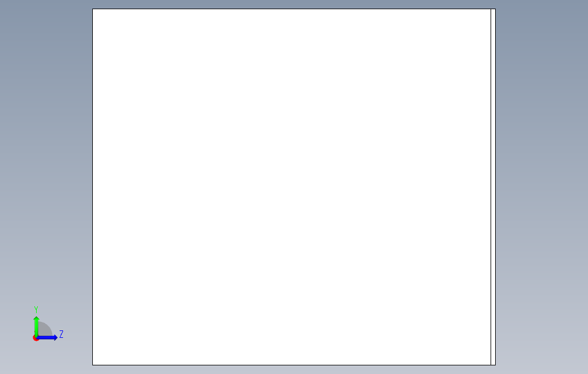The height and width of the screenshot is (374, 588).
Task: Click the green Y label of the triad
Action: (x=36, y=310)
